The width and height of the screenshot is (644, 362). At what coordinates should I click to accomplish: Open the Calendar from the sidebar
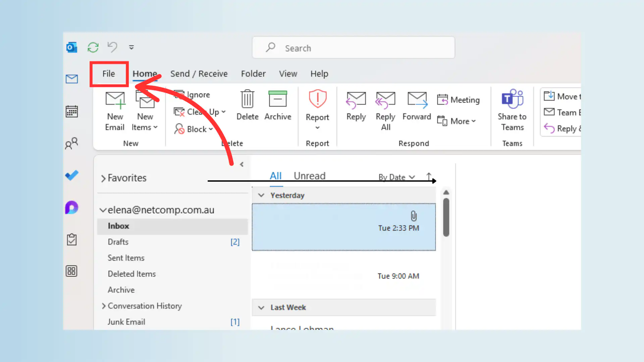click(x=71, y=111)
